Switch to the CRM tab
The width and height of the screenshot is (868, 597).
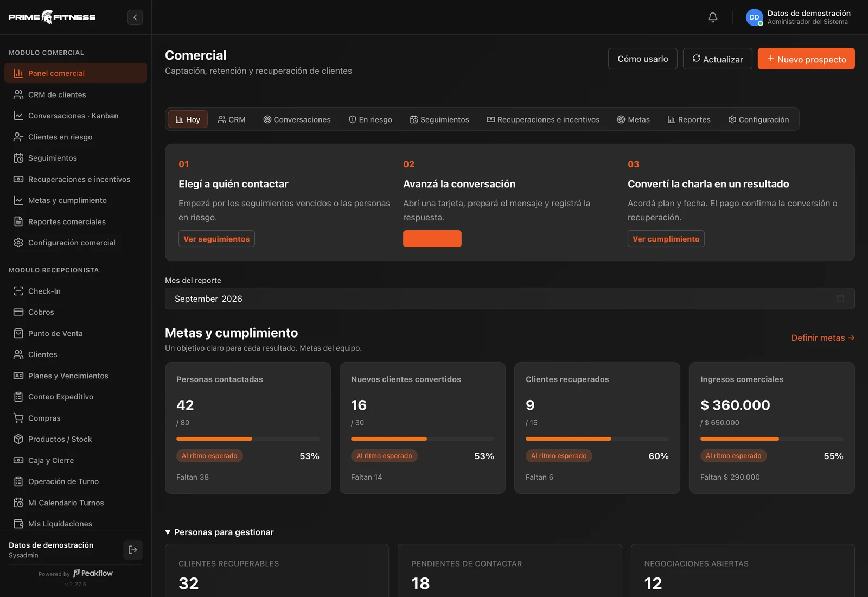point(232,119)
